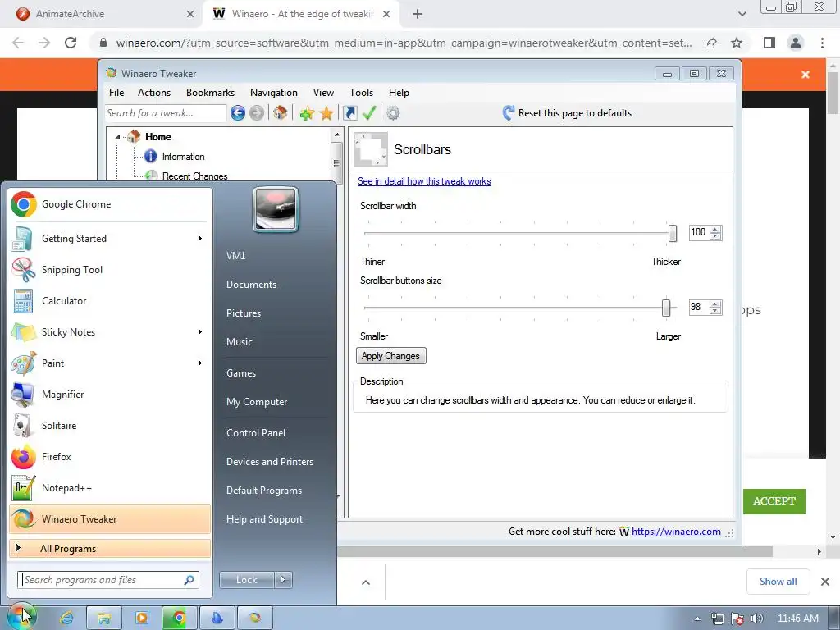This screenshot has width=840, height=630.
Task: Open the https://winaero.com link
Action: click(x=676, y=532)
